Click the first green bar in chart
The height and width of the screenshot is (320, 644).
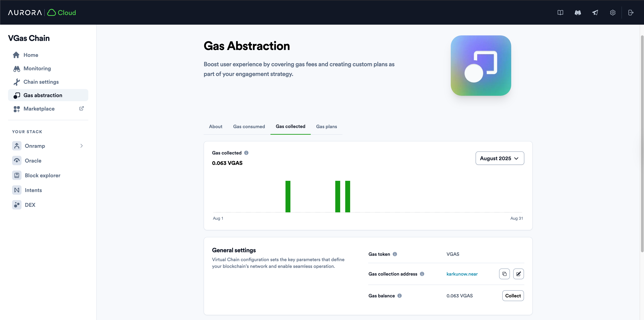coord(288,197)
